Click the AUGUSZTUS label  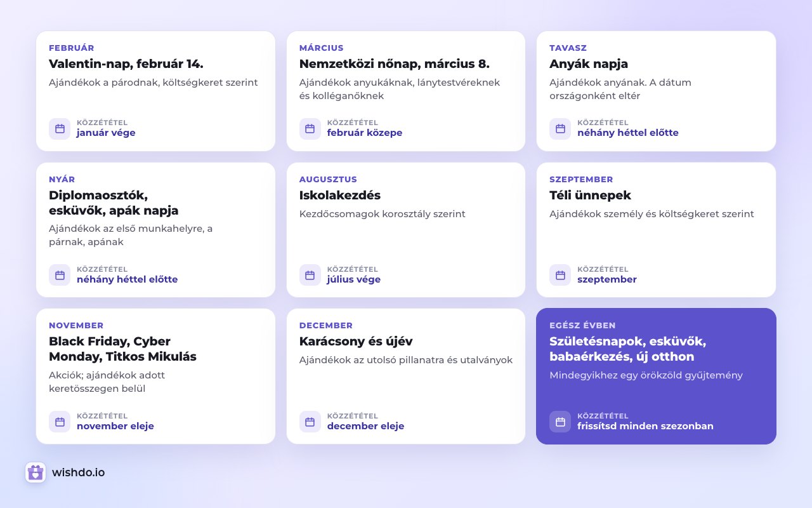328,180
